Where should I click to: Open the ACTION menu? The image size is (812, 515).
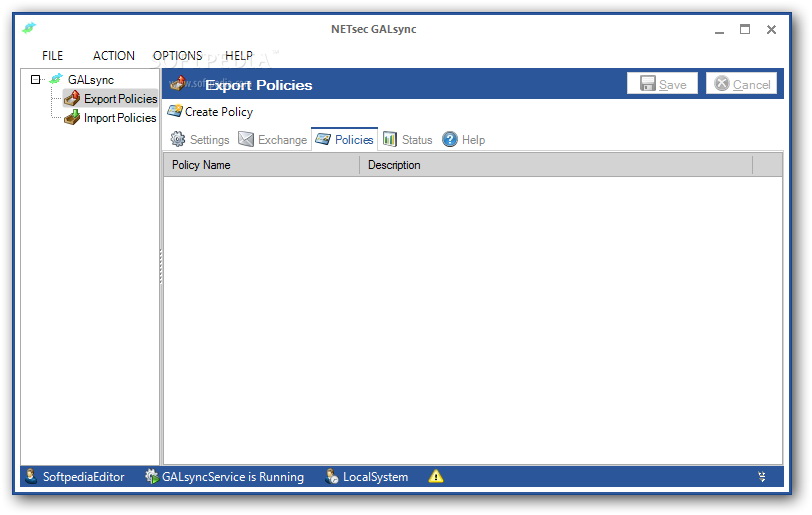[x=113, y=55]
